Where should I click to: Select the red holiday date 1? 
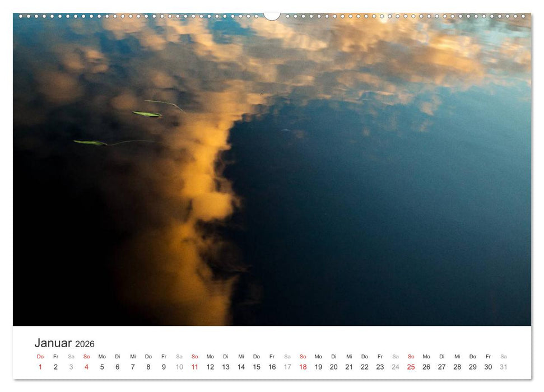coord(40,366)
